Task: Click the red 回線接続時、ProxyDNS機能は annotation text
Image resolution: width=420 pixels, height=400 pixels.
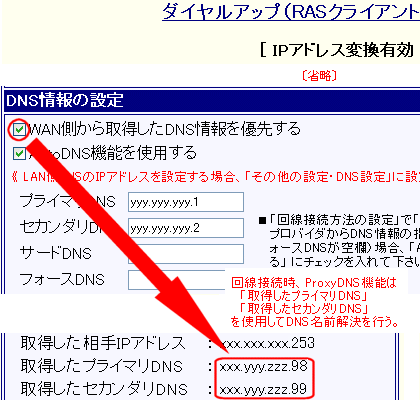Action: tap(314, 283)
